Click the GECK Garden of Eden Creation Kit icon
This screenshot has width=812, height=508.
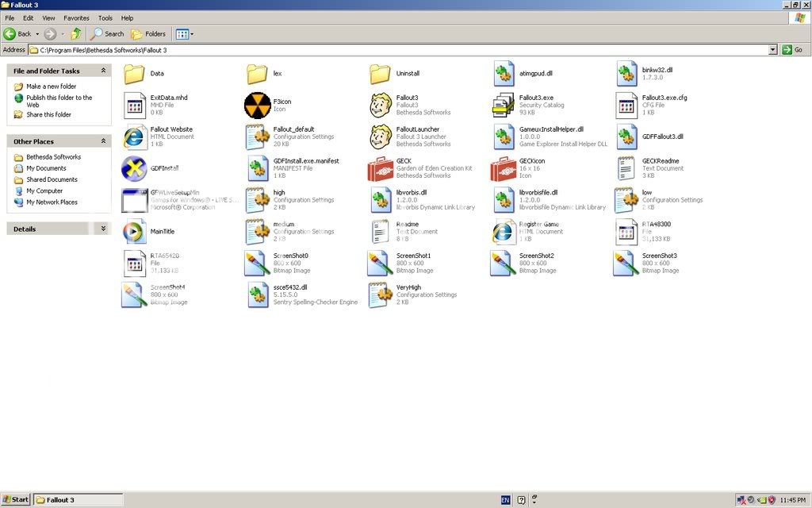pos(381,167)
